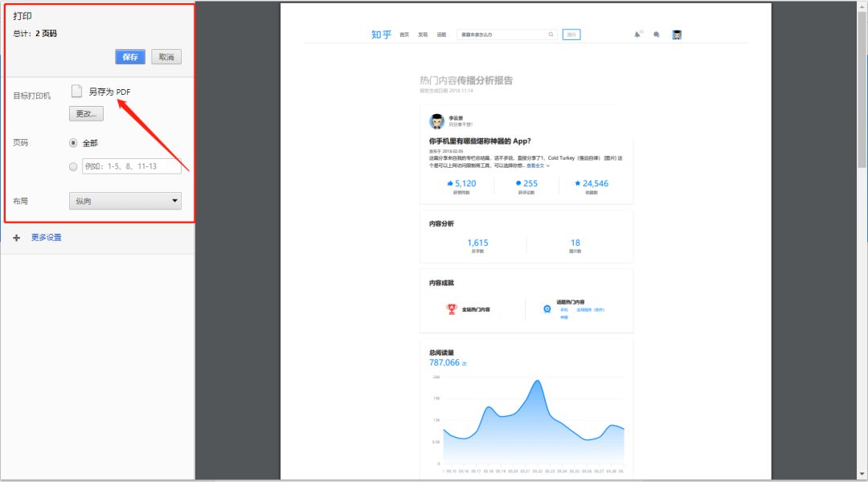
Task: Click the plus icon beside 更多设置
Action: 17,238
